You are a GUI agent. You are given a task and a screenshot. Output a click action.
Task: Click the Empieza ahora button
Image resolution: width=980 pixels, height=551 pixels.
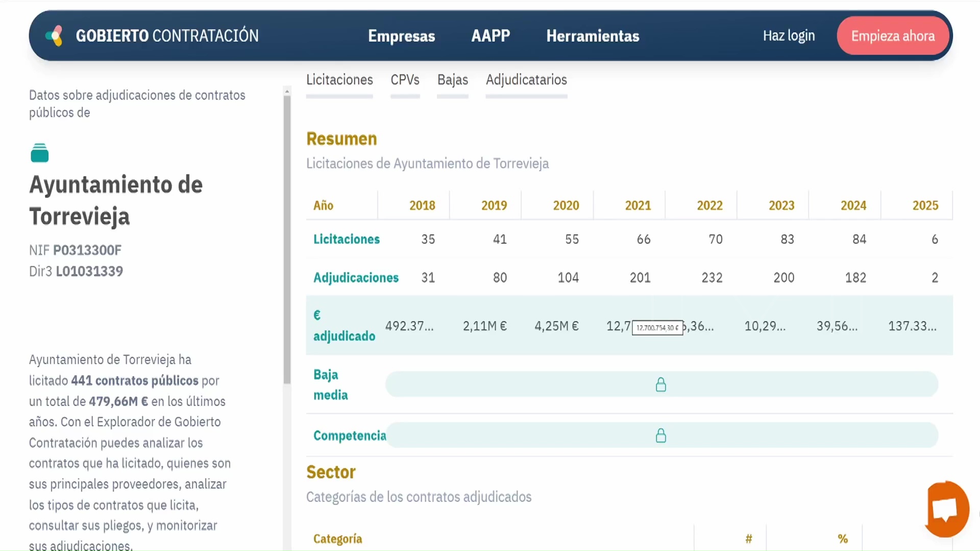(893, 36)
